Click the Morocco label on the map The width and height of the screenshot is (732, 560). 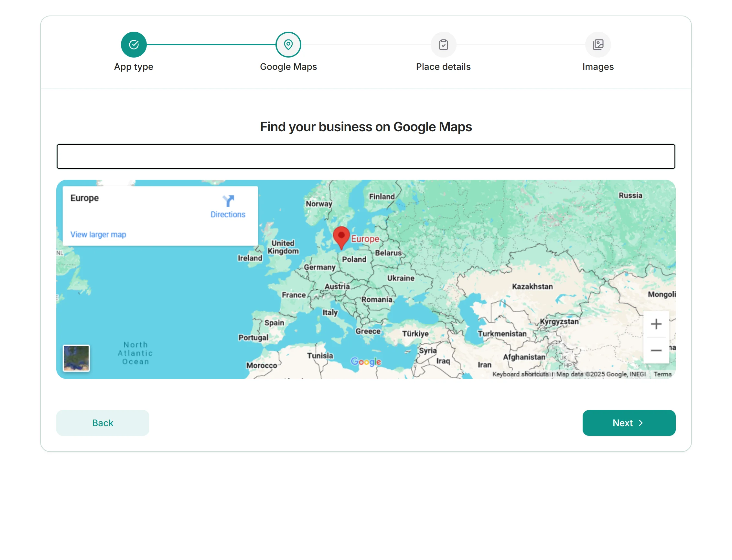tap(262, 365)
